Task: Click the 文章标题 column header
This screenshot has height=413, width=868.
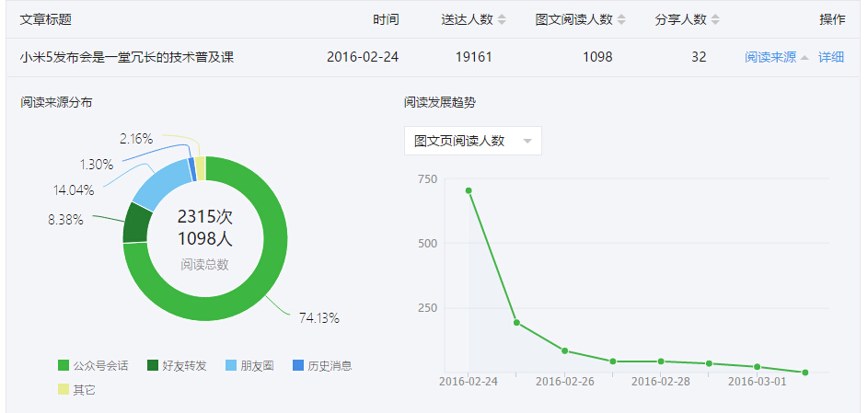Action: point(45,20)
